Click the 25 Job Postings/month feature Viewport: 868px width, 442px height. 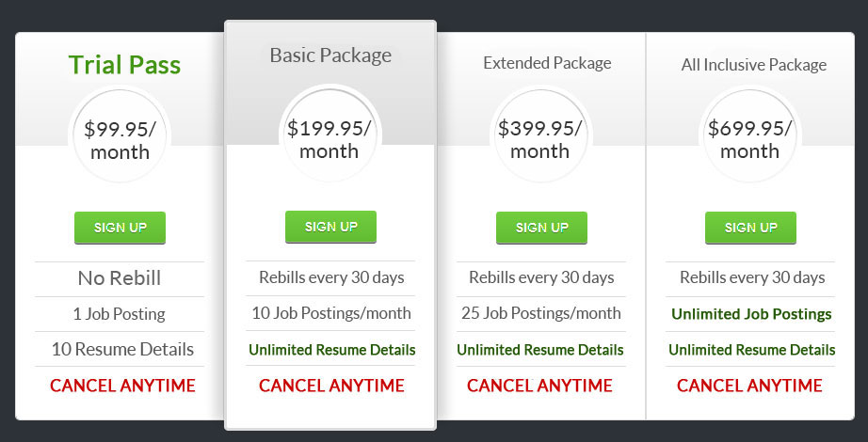(541, 313)
